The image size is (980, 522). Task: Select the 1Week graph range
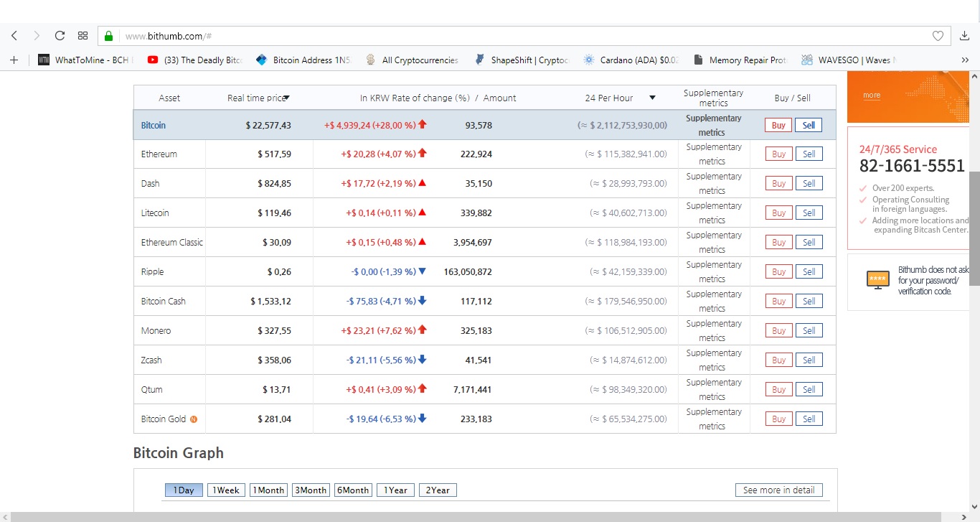point(226,490)
